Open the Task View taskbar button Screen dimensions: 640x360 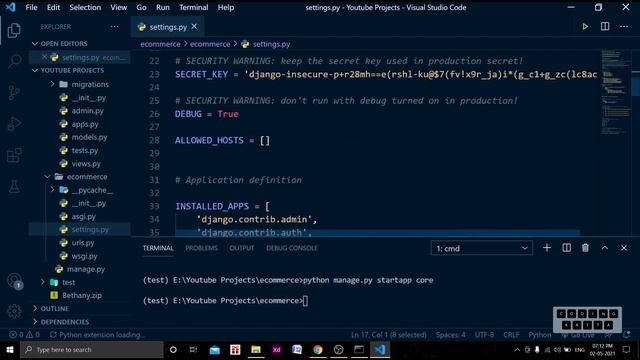tap(193, 350)
